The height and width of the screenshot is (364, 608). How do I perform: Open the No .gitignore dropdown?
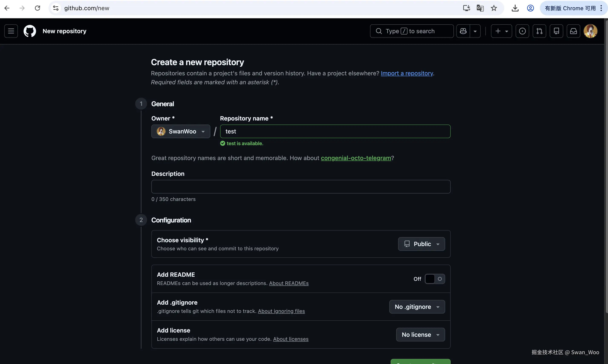(417, 307)
